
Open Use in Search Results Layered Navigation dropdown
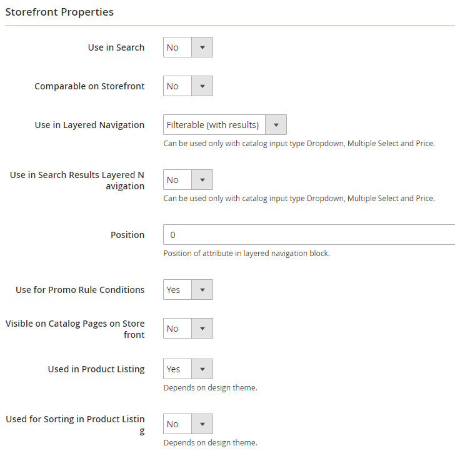click(188, 180)
